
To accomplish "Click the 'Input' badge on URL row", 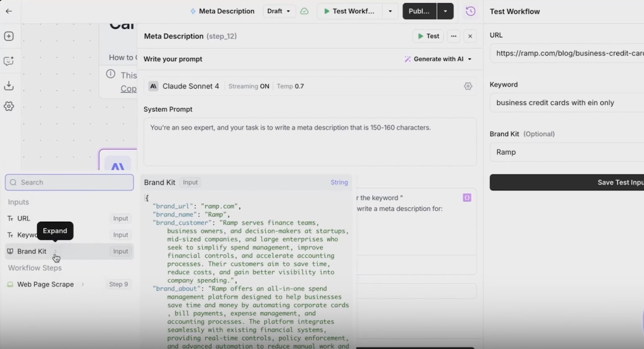I will [x=121, y=218].
